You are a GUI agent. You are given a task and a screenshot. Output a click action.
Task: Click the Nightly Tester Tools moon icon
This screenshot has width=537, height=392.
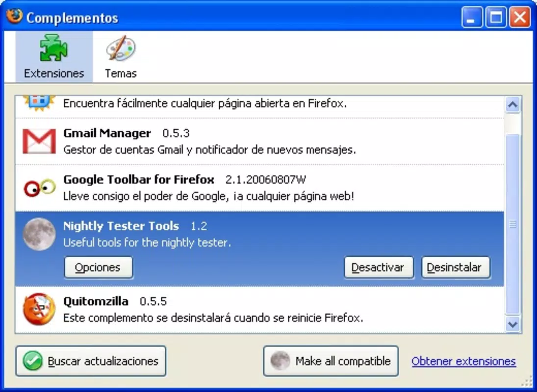point(39,234)
